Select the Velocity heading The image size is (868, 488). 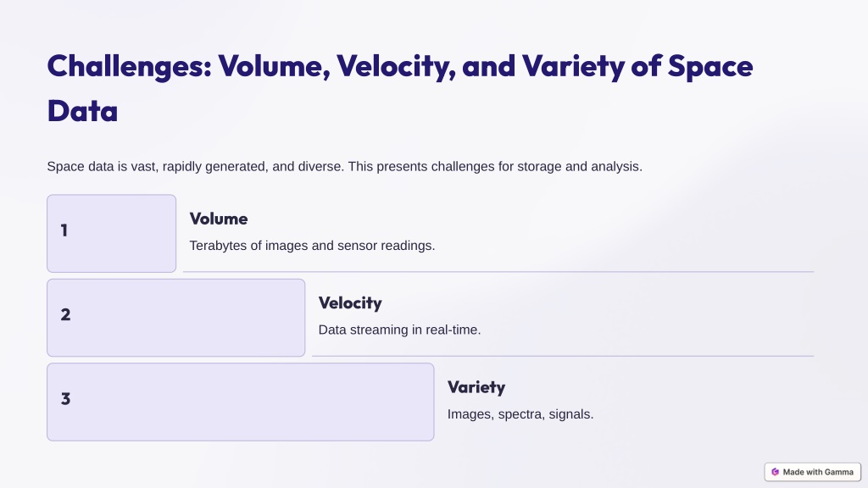(x=350, y=303)
